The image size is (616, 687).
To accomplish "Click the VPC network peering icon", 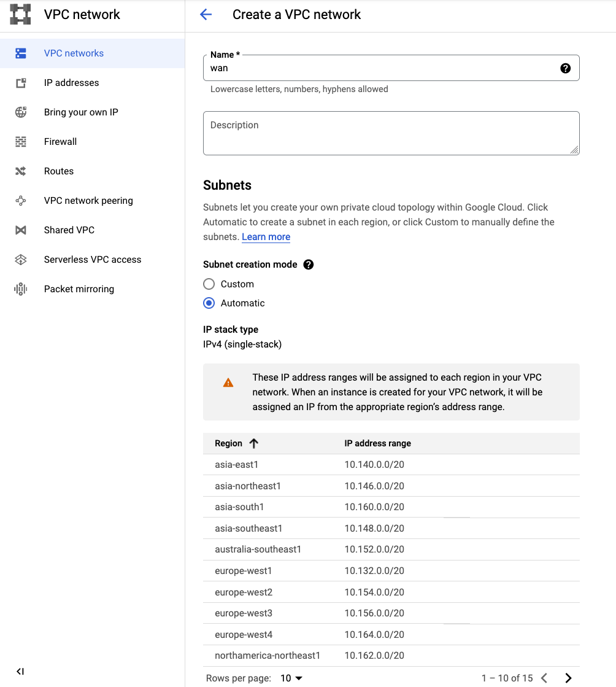I will coord(21,201).
